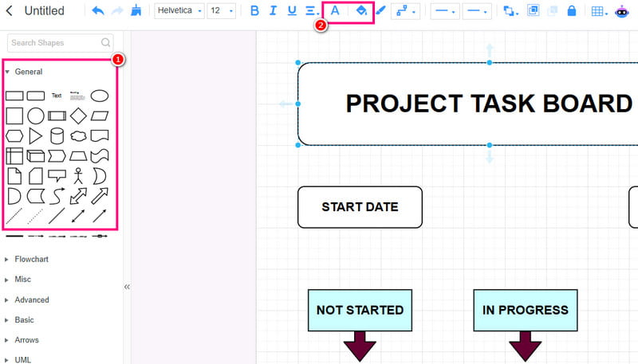This screenshot has height=364, width=638.
Task: Open the font color picker
Action: [x=335, y=10]
